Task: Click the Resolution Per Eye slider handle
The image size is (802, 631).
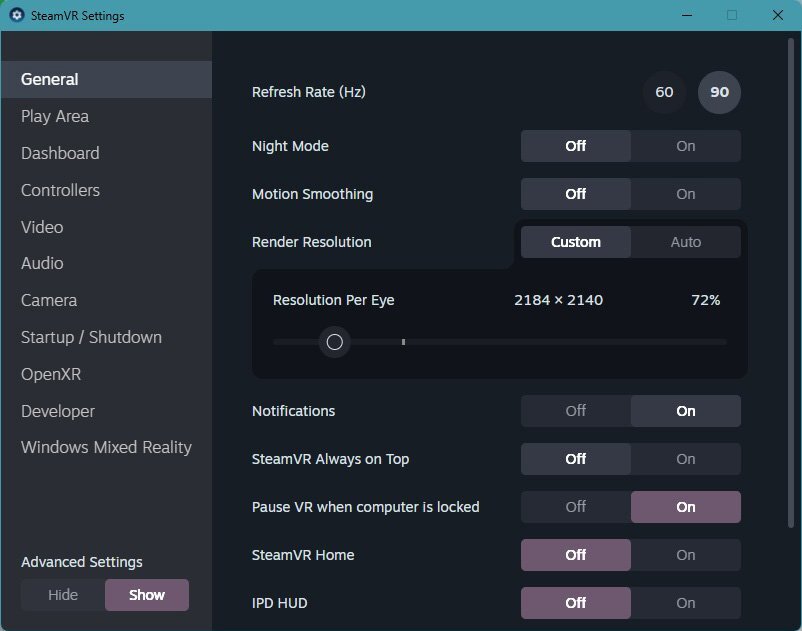Action: 335,342
